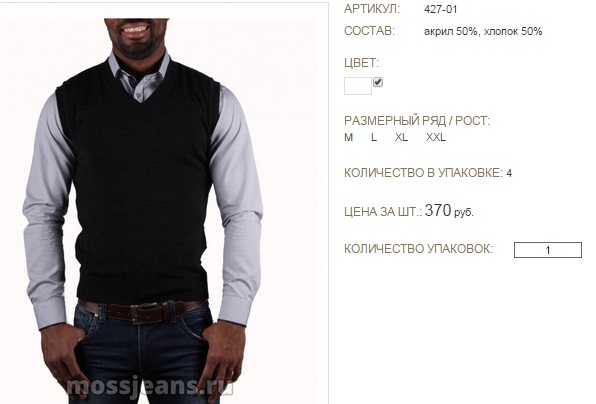Click the mossjeans.ru watermark text
Screen dimensions: 596x404
[x=149, y=387]
